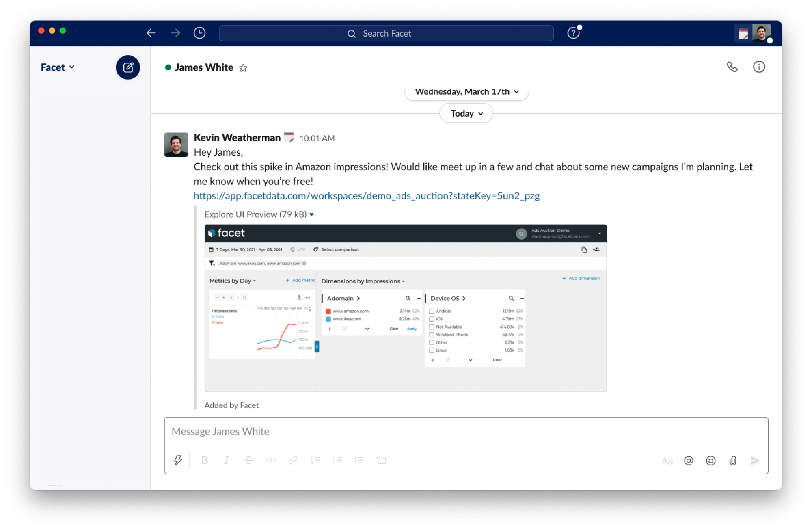Star the James White conversation

point(243,68)
